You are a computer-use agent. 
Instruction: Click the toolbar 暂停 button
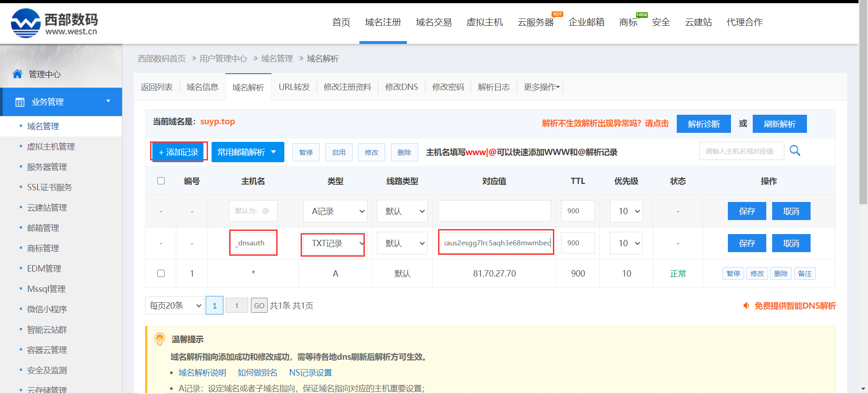[x=306, y=152]
